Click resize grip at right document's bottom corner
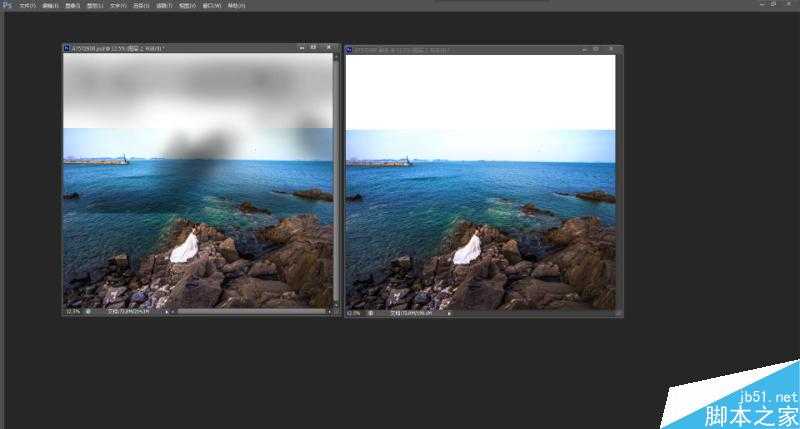This screenshot has width=800, height=429. click(619, 312)
